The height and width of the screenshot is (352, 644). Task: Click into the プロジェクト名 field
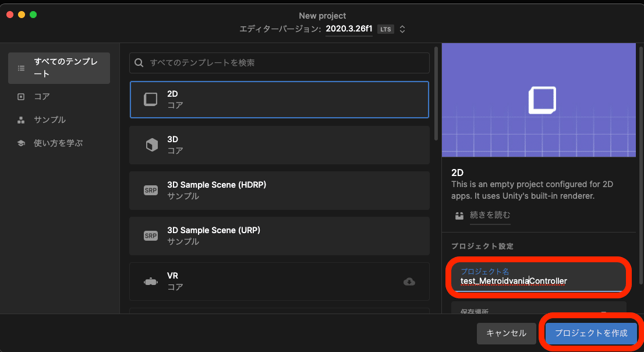(x=539, y=277)
